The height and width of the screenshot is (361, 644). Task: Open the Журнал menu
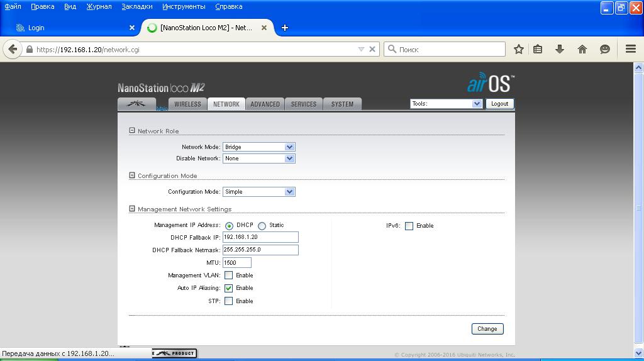pyautogui.click(x=99, y=6)
